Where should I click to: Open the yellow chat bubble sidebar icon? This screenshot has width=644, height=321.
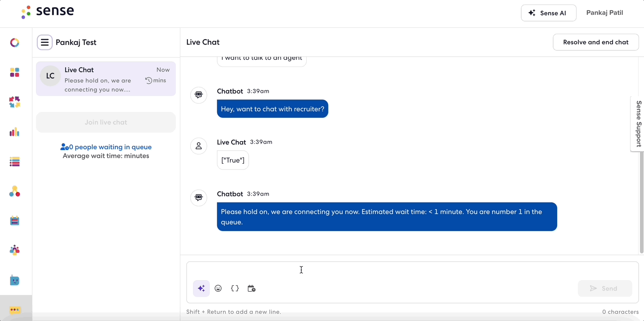click(x=15, y=310)
